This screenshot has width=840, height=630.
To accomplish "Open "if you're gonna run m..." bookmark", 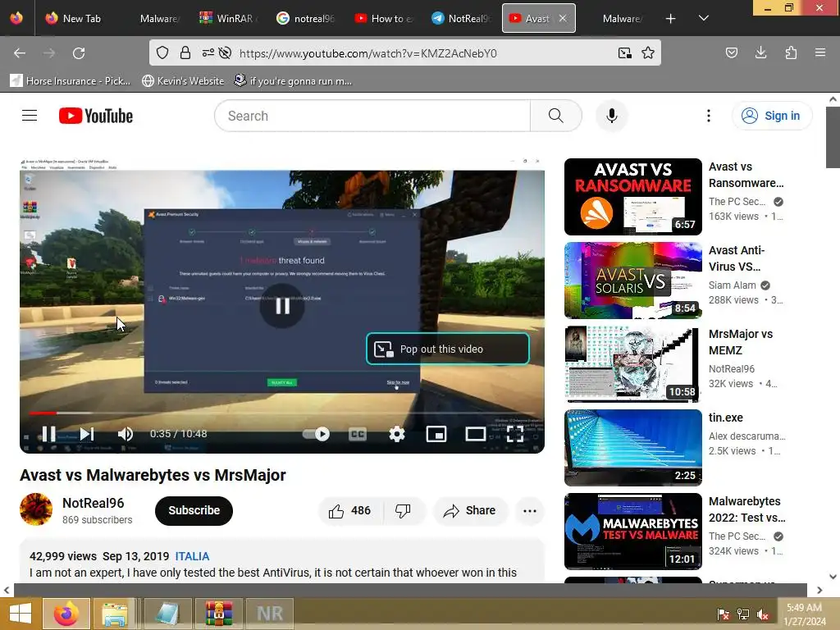I will [293, 81].
